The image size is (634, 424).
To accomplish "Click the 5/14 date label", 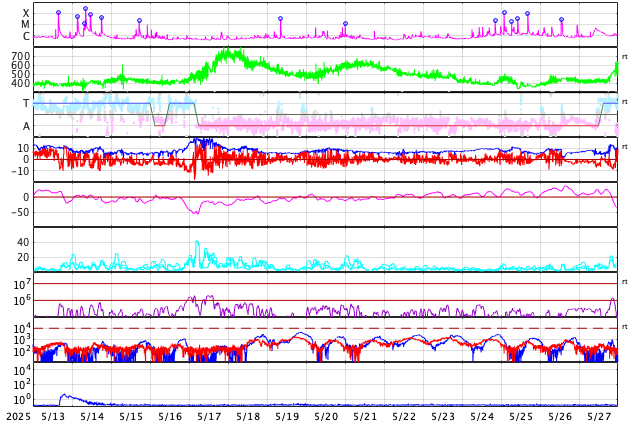I will [x=92, y=416].
